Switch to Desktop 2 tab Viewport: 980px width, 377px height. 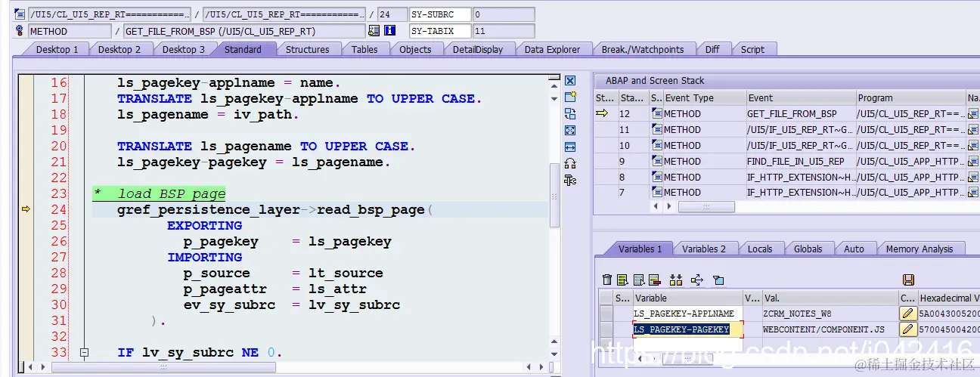[x=119, y=49]
